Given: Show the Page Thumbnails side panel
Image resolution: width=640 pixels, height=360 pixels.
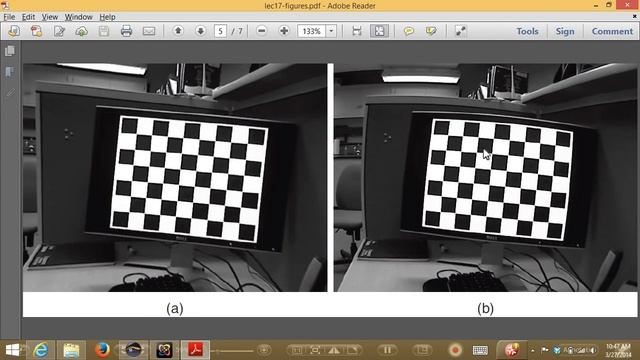Looking at the screenshot, I should pyautogui.click(x=10, y=51).
